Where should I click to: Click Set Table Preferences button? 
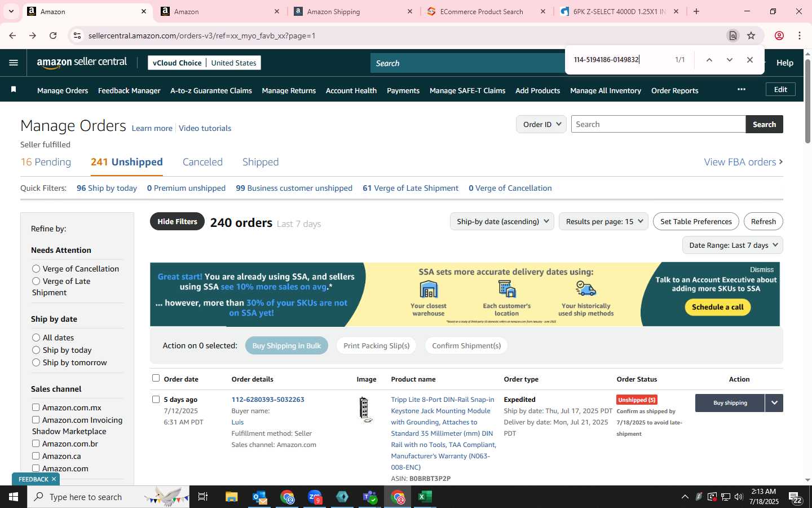pyautogui.click(x=696, y=221)
